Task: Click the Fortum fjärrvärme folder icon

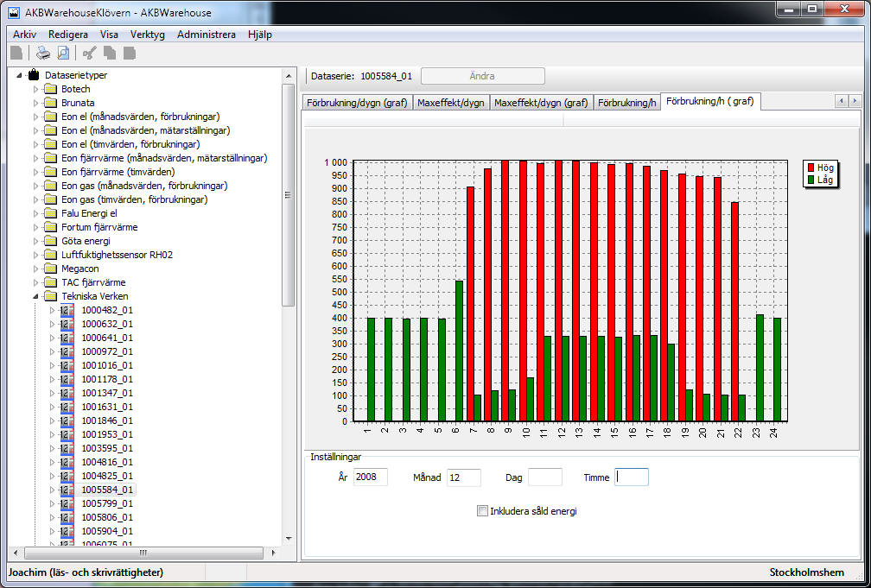Action: 50,227
